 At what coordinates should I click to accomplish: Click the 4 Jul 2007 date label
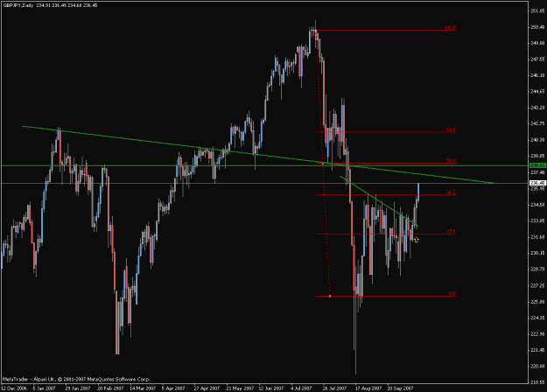pyautogui.click(x=301, y=388)
